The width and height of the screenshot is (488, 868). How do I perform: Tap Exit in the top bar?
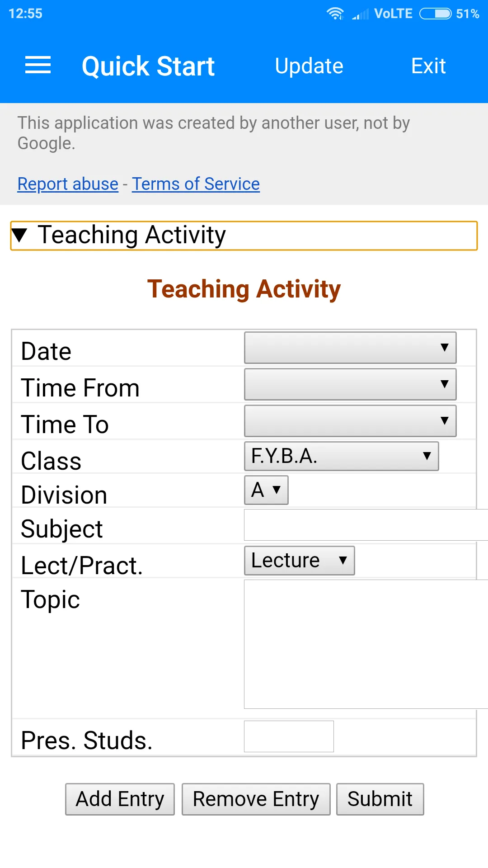click(x=428, y=66)
